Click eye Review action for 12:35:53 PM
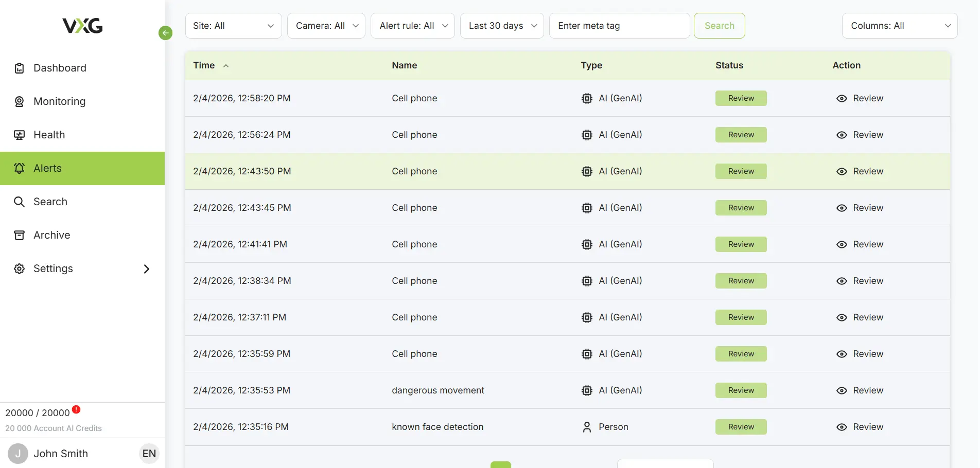Viewport: 980px width, 468px height. point(860,390)
